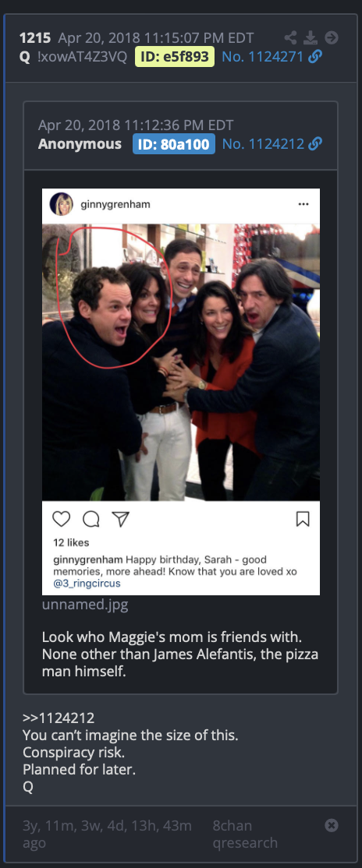Viewport: 362px width, 868px height.
Task: Click the paper plane send icon
Action: point(120,519)
